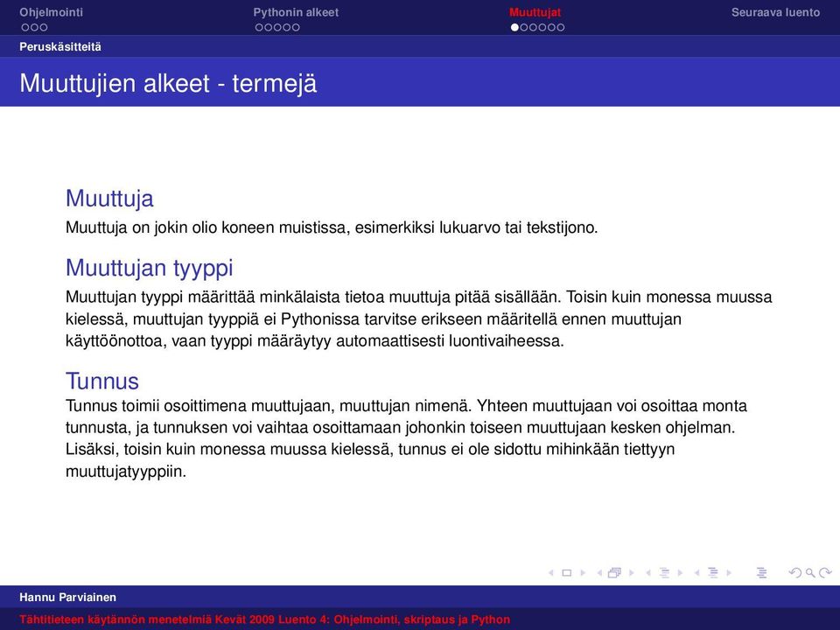Click slide title Muuttujien alkeet - termejä
The width and height of the screenshot is (840, 630).
coord(168,84)
